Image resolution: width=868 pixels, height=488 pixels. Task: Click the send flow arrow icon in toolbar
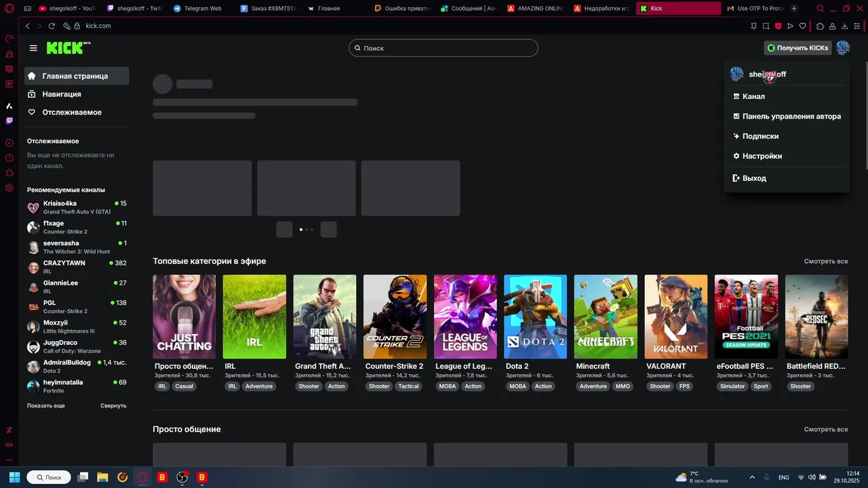click(x=790, y=26)
